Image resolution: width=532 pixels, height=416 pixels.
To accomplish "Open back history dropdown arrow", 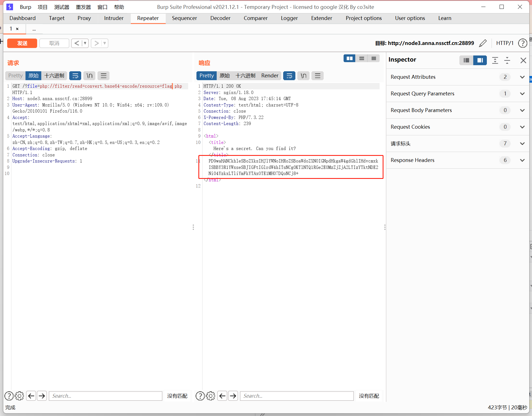I will point(85,43).
